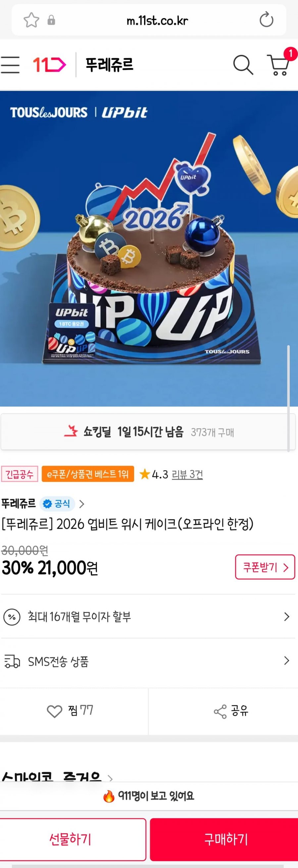298x868 pixels.
Task: Click the lock icon in the address bar
Action: pyautogui.click(x=51, y=20)
